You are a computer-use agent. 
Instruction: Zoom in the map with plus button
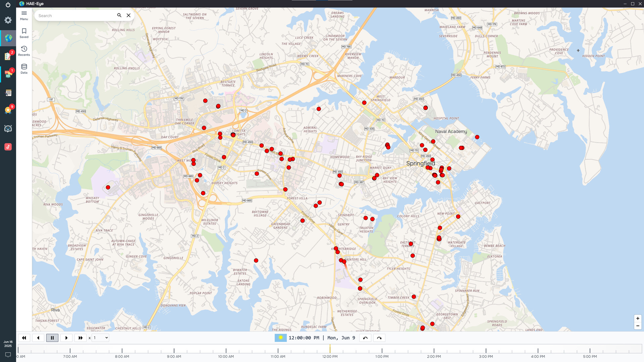638,318
